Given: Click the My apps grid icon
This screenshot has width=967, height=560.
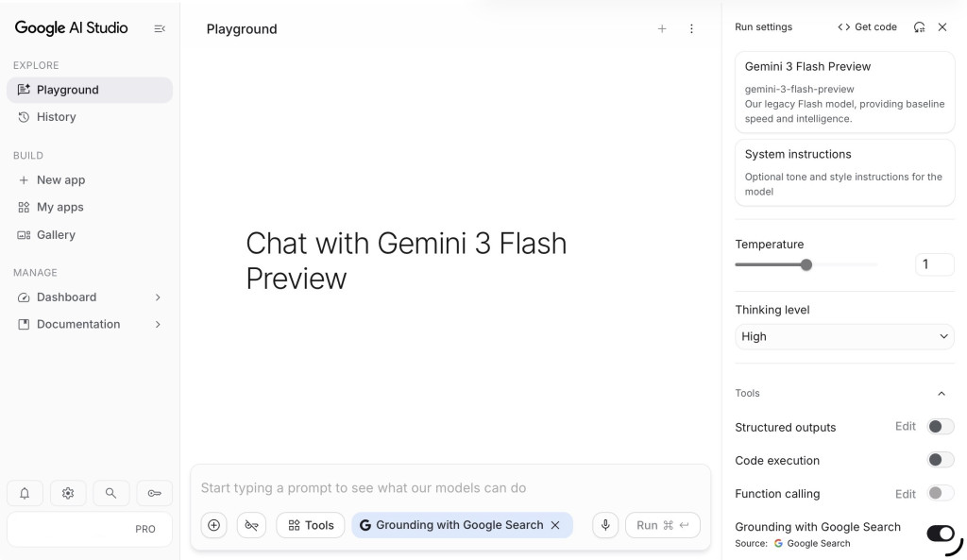Looking at the screenshot, I should [x=24, y=207].
